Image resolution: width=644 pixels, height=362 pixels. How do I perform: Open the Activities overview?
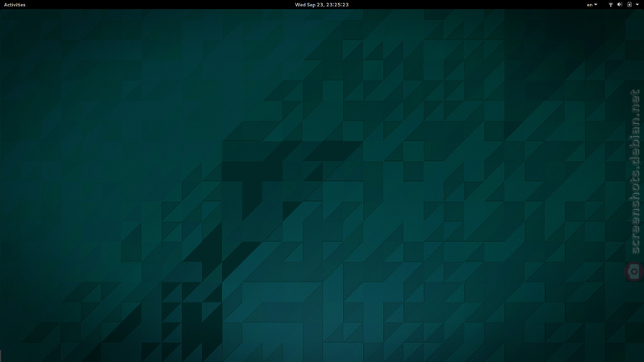[14, 5]
